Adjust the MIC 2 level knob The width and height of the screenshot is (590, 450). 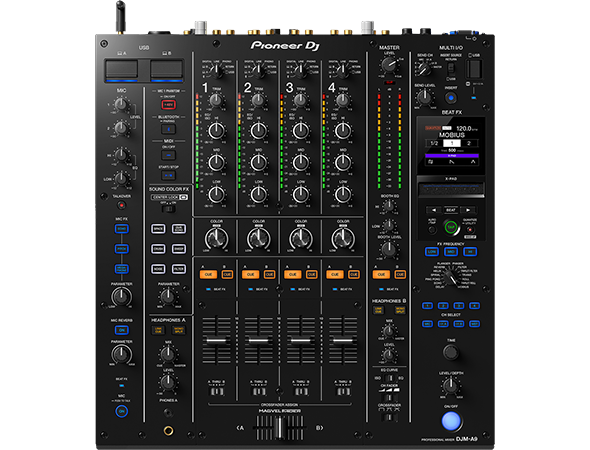[121, 128]
